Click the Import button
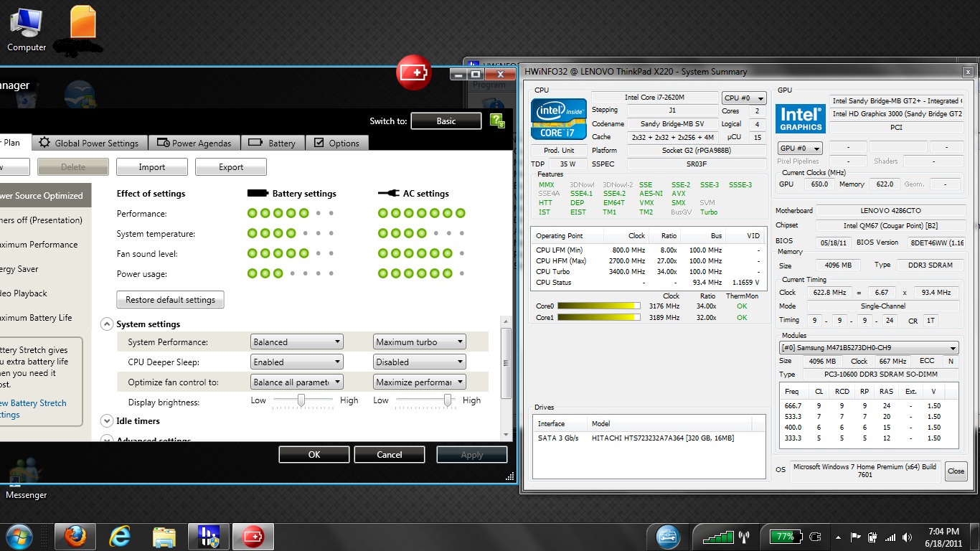 152,167
